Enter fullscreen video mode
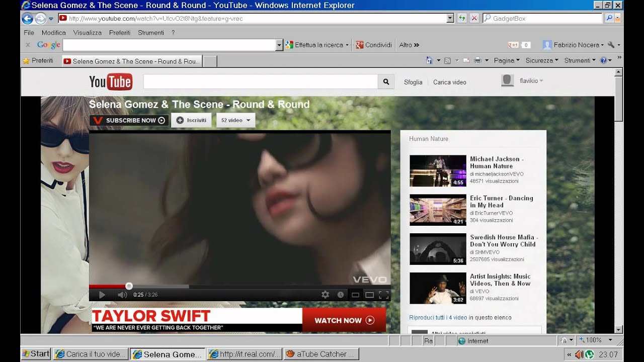 coord(383,295)
